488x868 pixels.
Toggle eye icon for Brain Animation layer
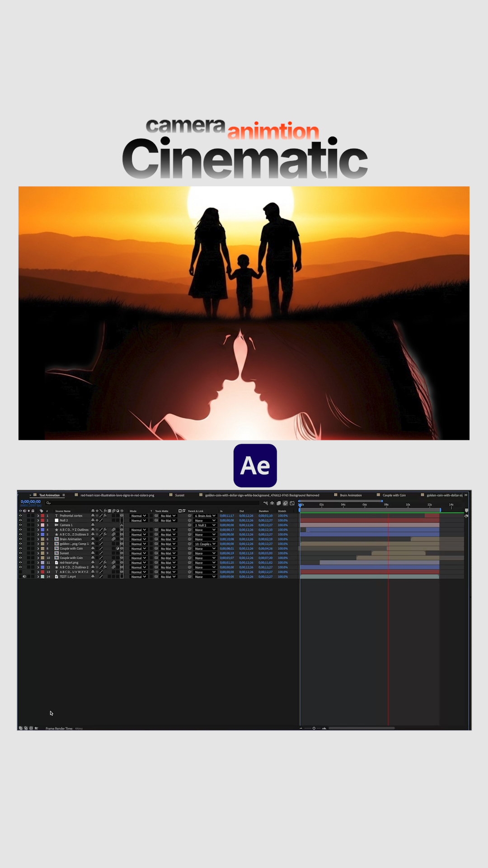(x=20, y=539)
